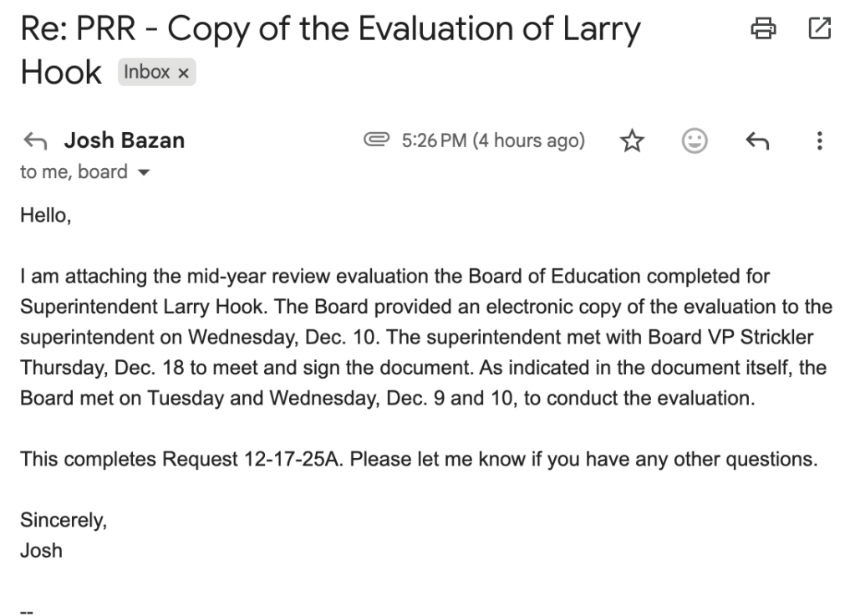Click the 'to me, board' recipients text

point(73,172)
